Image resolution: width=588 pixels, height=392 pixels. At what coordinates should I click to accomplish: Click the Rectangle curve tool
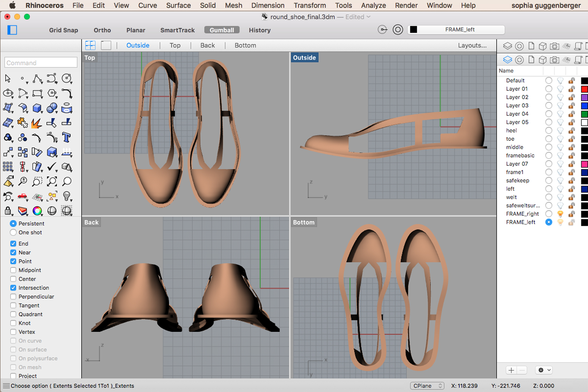(37, 93)
